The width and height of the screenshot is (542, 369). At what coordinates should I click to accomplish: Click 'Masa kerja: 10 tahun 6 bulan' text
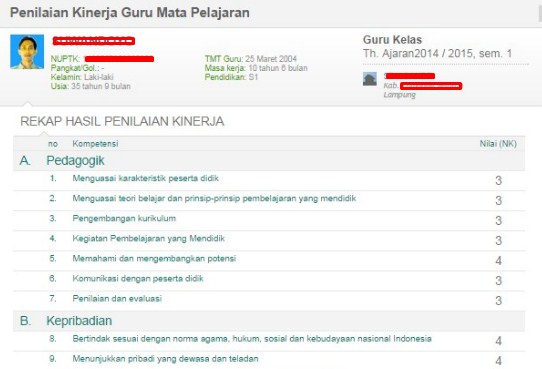[256, 68]
